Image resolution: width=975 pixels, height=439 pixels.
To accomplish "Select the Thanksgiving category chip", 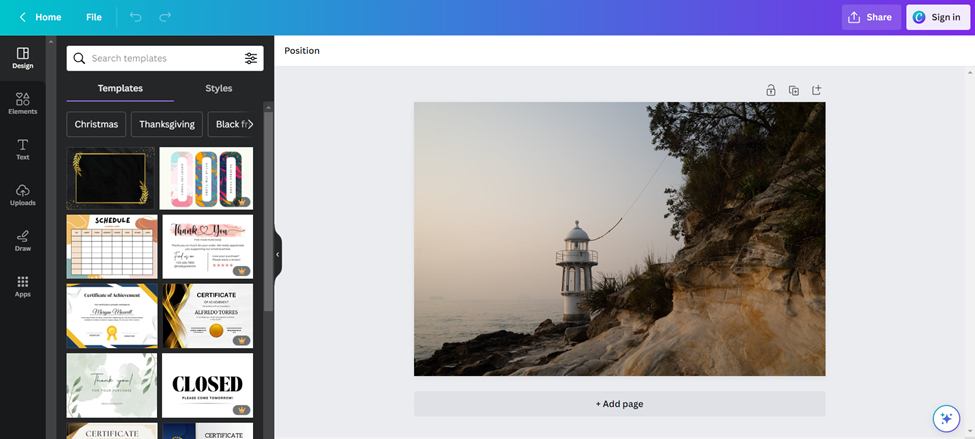I will [167, 124].
